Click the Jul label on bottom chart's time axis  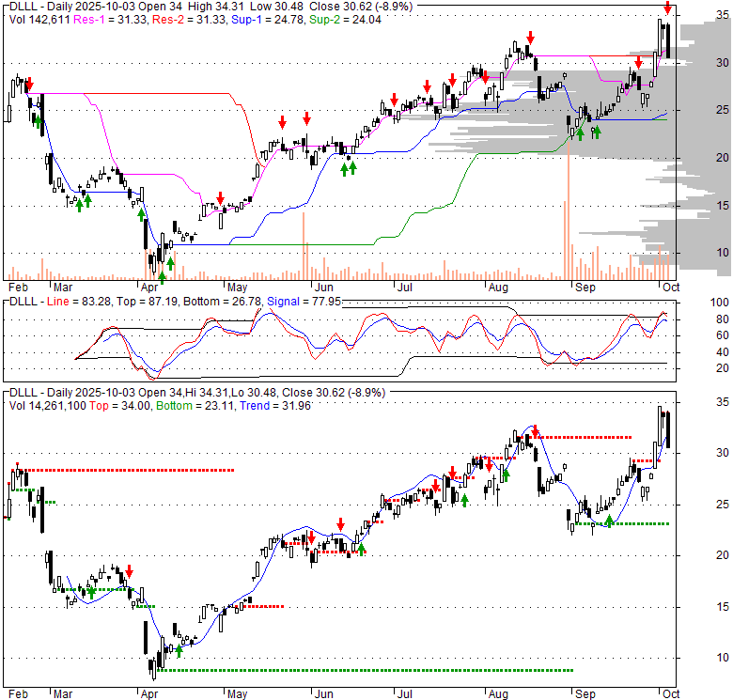click(405, 694)
